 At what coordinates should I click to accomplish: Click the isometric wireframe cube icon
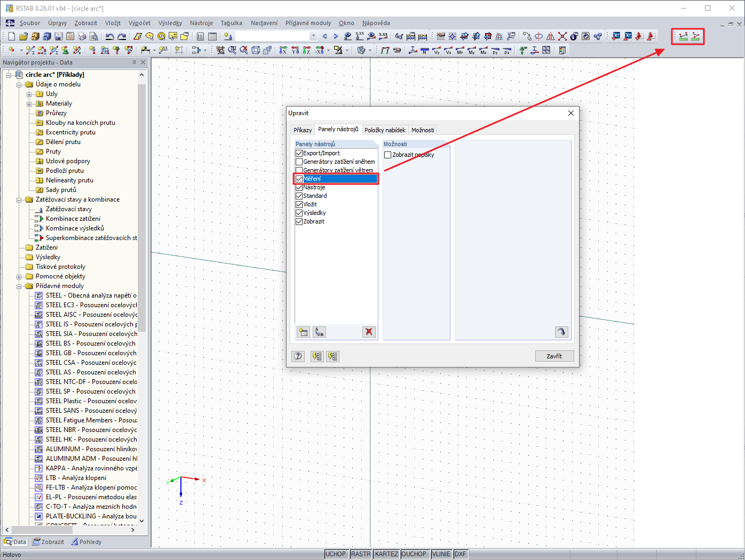(x=256, y=50)
